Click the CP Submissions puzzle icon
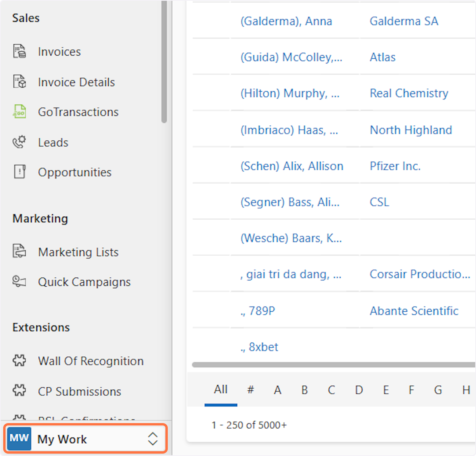476x456 pixels. pyautogui.click(x=19, y=391)
